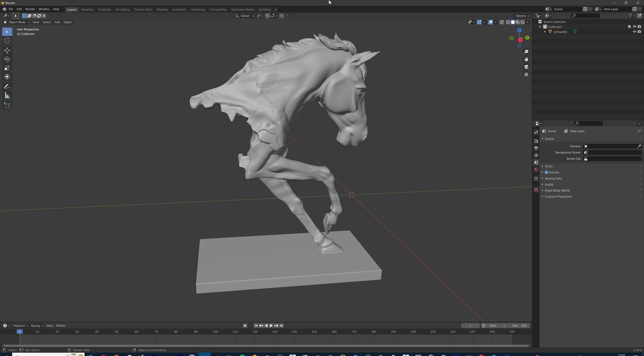Select the Measure tool
This screenshot has width=644, height=356.
(7, 96)
